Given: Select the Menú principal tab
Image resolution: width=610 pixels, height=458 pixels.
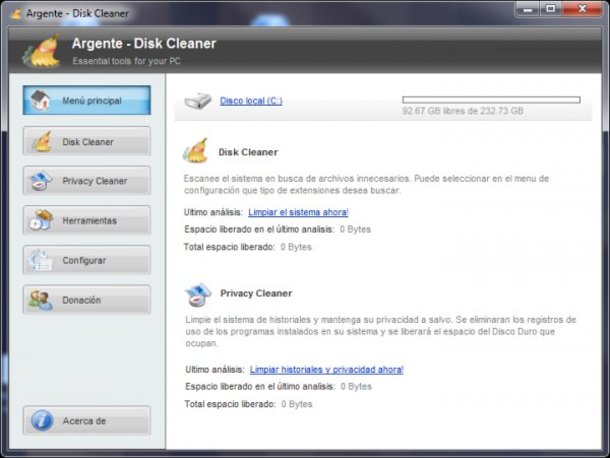Looking at the screenshot, I should (x=87, y=100).
